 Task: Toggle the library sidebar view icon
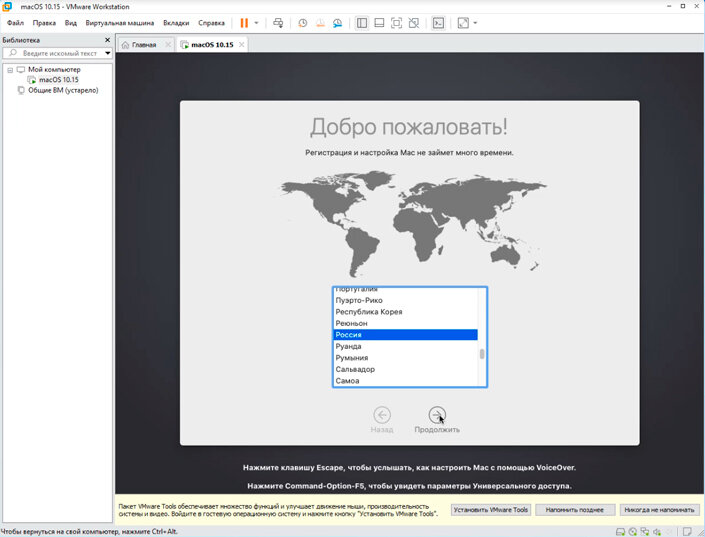point(362,23)
